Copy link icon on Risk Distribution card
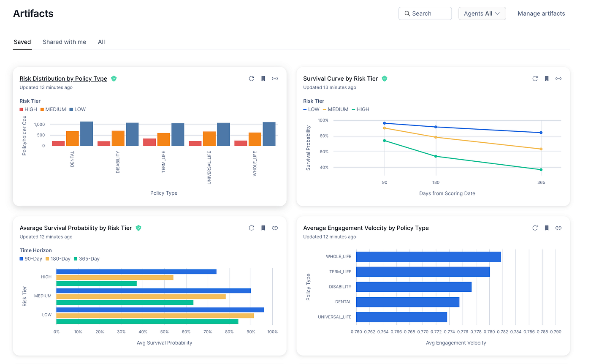 275,79
